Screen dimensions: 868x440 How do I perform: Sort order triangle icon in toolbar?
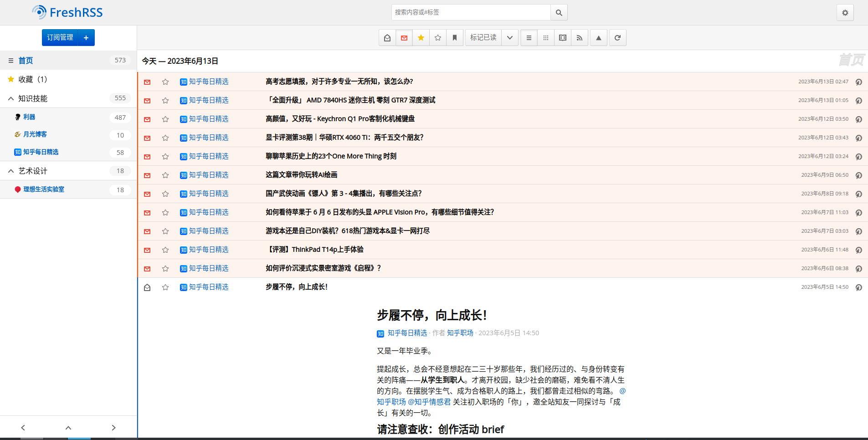(x=599, y=38)
